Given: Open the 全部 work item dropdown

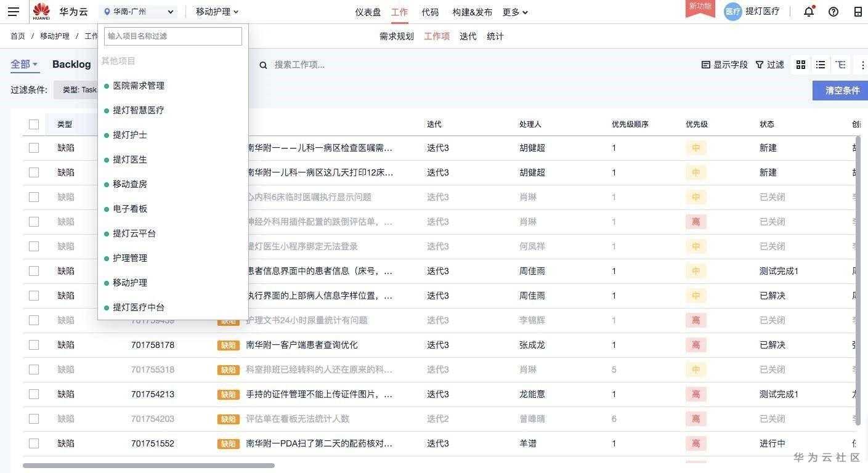Looking at the screenshot, I should pos(24,65).
